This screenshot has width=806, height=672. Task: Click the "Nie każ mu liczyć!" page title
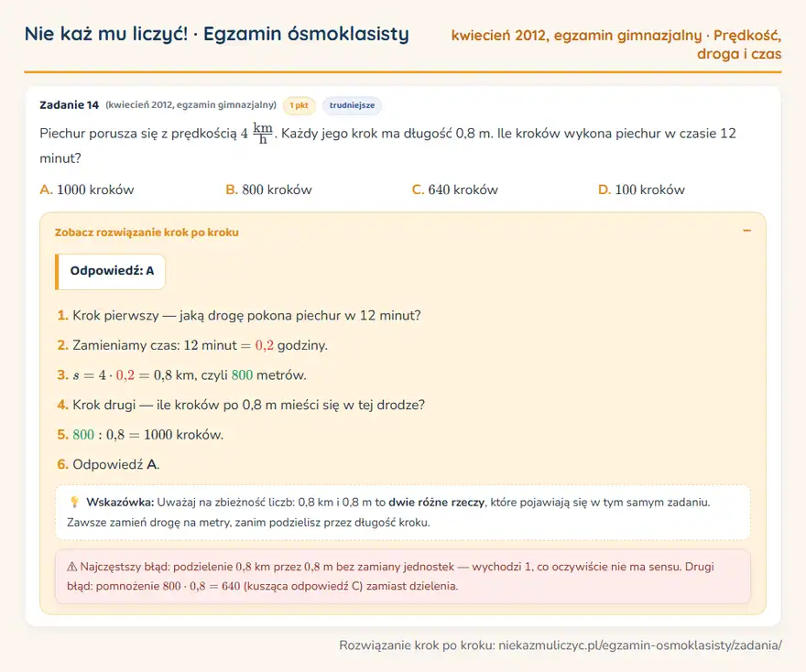coord(106,34)
